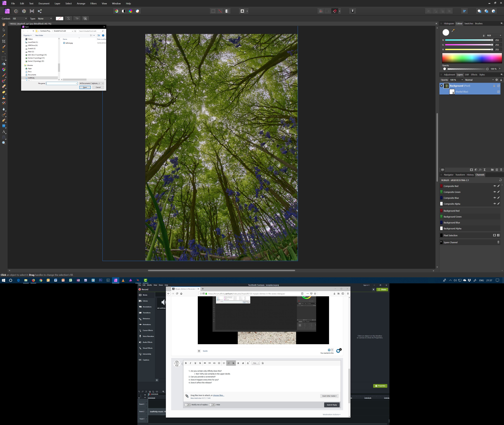Open the Layer menu
This screenshot has width=504, height=425.
tap(57, 4)
